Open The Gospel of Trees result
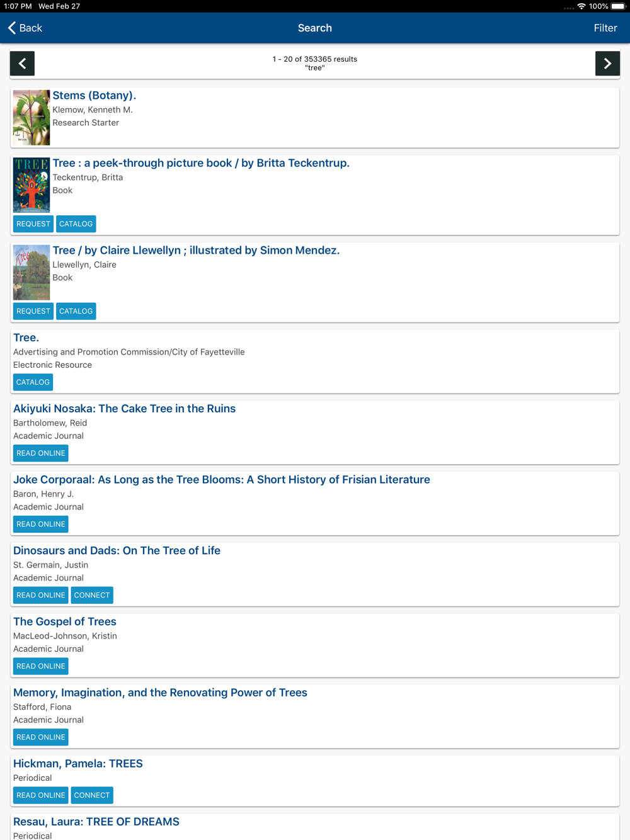The height and width of the screenshot is (840, 630). point(65,621)
